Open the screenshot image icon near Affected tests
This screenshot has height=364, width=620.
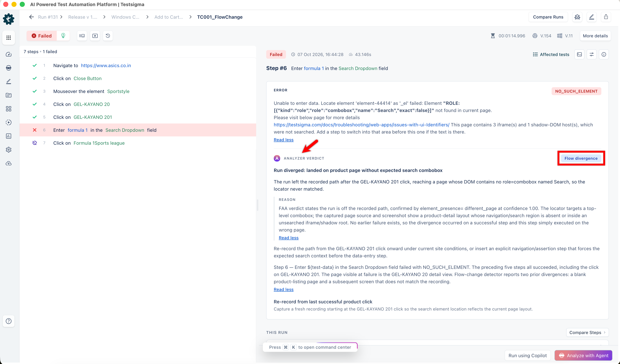(x=579, y=54)
